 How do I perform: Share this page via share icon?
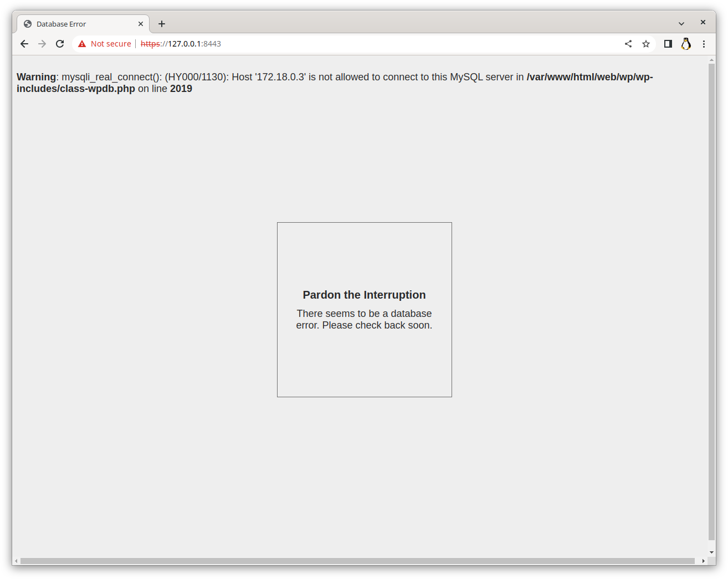coord(628,44)
